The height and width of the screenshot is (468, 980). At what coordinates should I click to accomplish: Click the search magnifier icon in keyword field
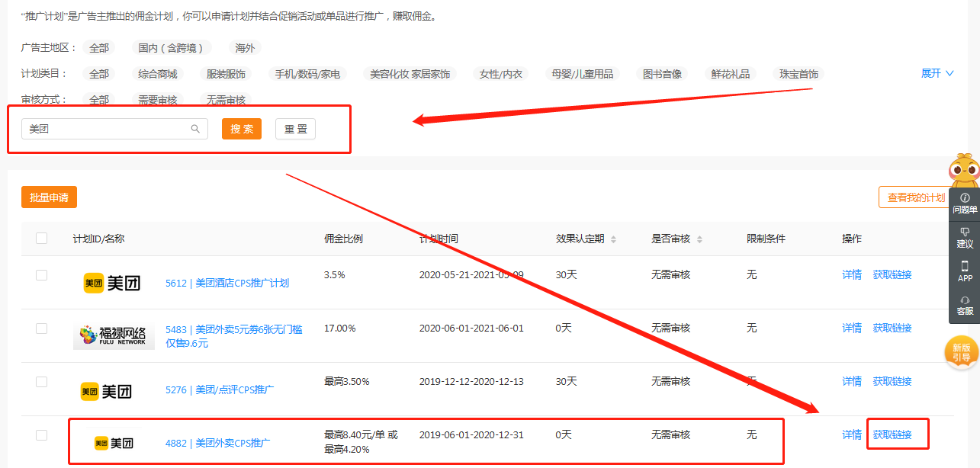196,129
